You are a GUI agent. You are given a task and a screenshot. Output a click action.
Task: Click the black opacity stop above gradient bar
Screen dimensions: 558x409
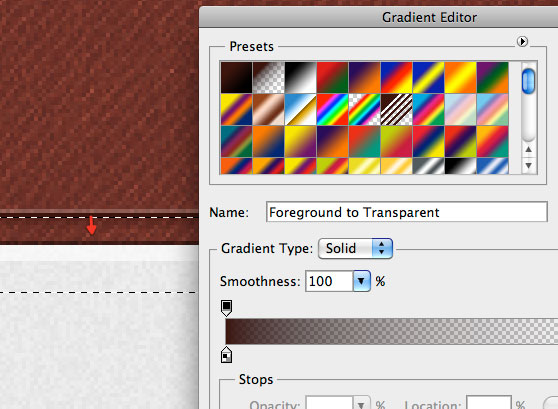pyautogui.click(x=226, y=308)
